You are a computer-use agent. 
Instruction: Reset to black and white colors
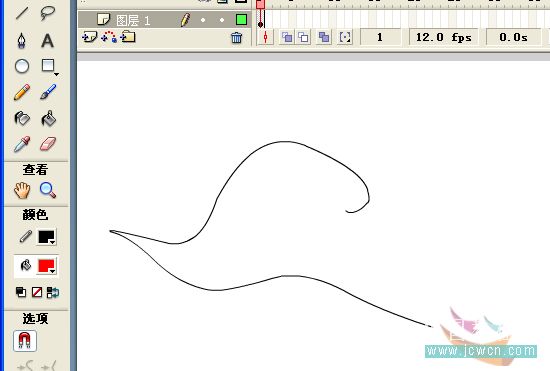coord(21,292)
